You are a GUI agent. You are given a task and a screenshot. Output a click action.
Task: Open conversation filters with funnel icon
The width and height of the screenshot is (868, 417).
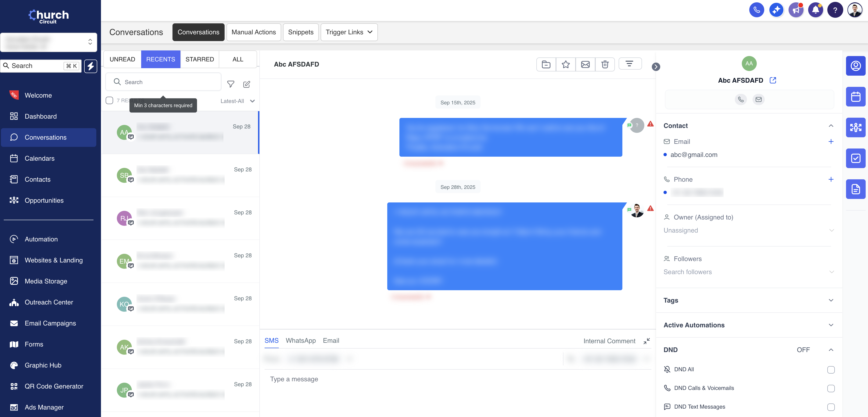(x=230, y=84)
